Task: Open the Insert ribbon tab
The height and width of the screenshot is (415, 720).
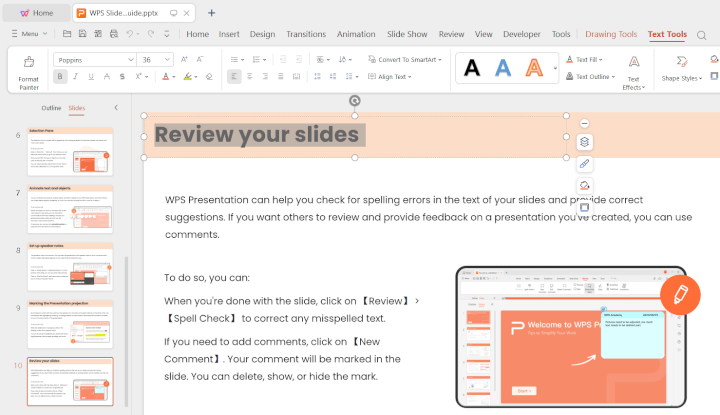Action: 229,34
